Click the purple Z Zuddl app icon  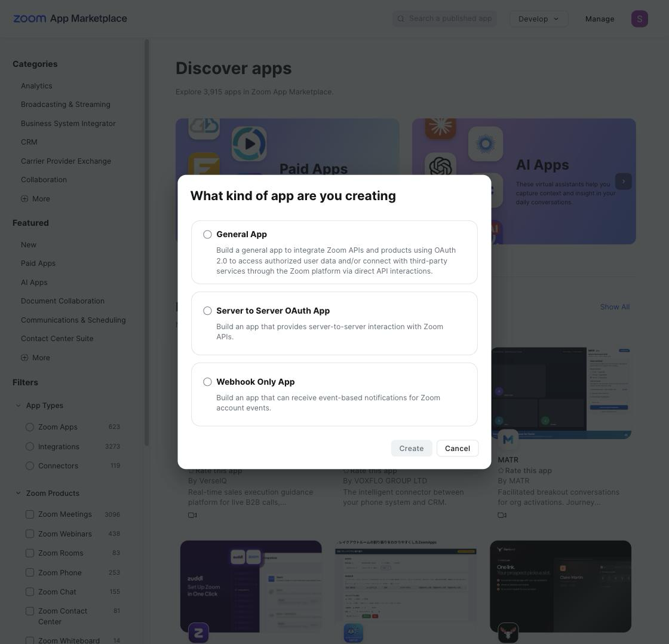coord(198,633)
